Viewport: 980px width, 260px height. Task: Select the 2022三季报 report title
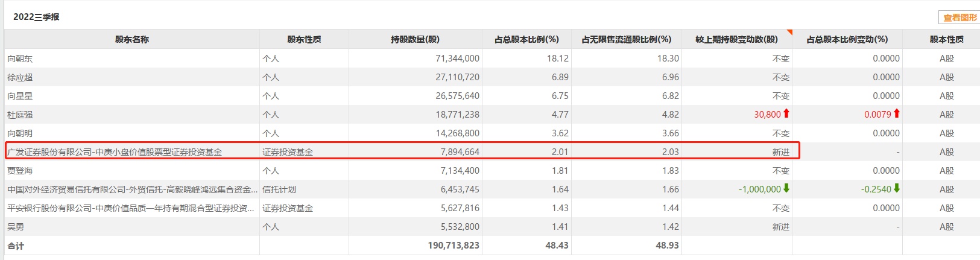[x=36, y=17]
